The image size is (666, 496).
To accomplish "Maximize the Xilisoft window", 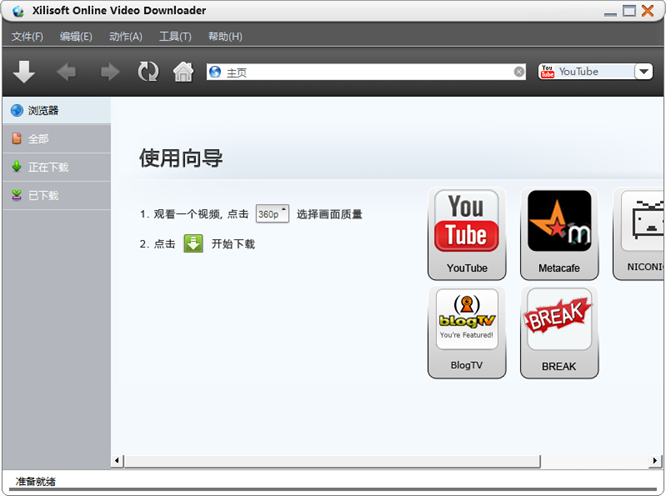I will pos(629,11).
